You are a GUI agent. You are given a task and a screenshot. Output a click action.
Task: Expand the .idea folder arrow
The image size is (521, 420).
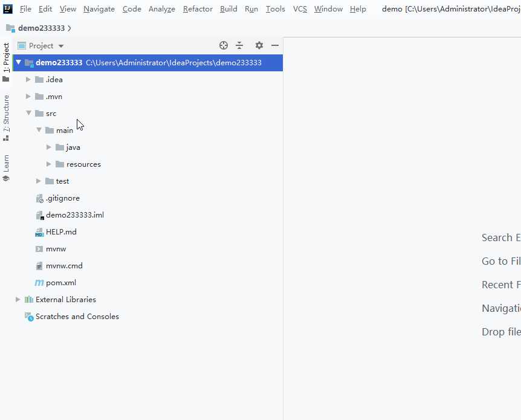[28, 79]
